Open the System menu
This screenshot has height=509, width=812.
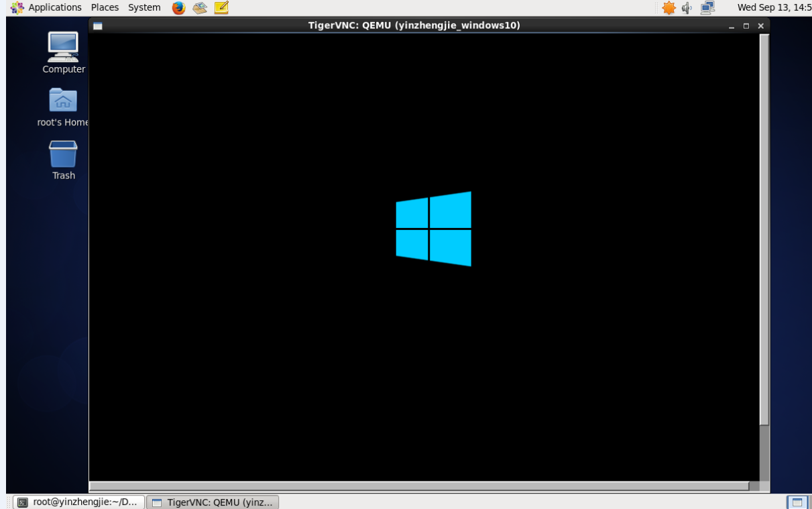144,7
